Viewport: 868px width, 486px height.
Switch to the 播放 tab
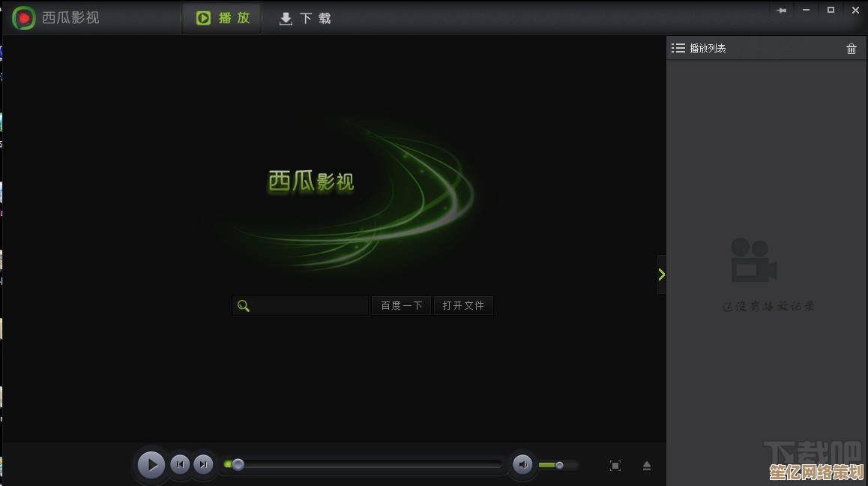(x=222, y=18)
